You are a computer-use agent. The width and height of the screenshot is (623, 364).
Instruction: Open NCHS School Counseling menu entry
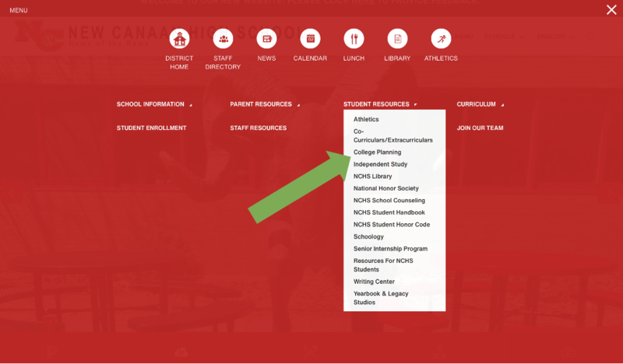391,201
